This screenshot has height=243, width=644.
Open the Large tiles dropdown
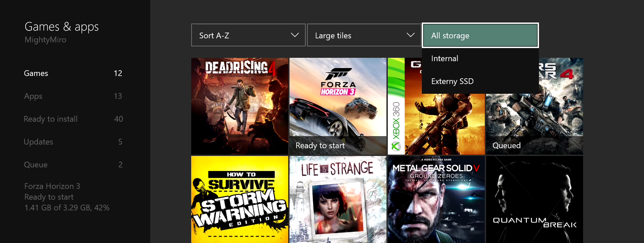(364, 35)
